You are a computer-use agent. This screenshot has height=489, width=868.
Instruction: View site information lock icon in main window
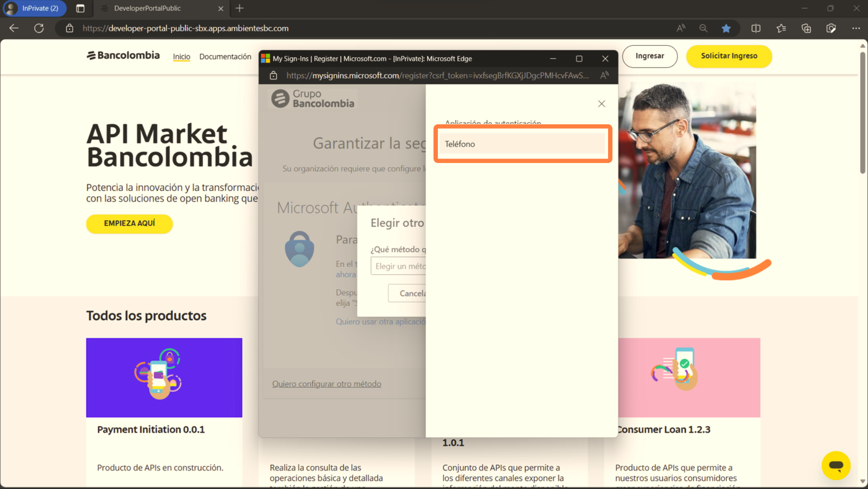[x=69, y=28]
